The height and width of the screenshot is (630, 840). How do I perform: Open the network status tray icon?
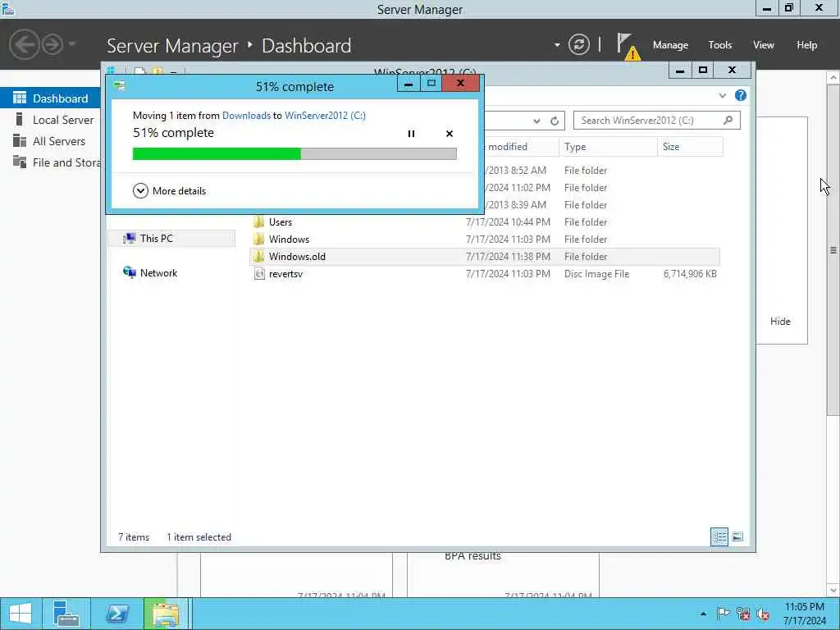[x=742, y=614]
